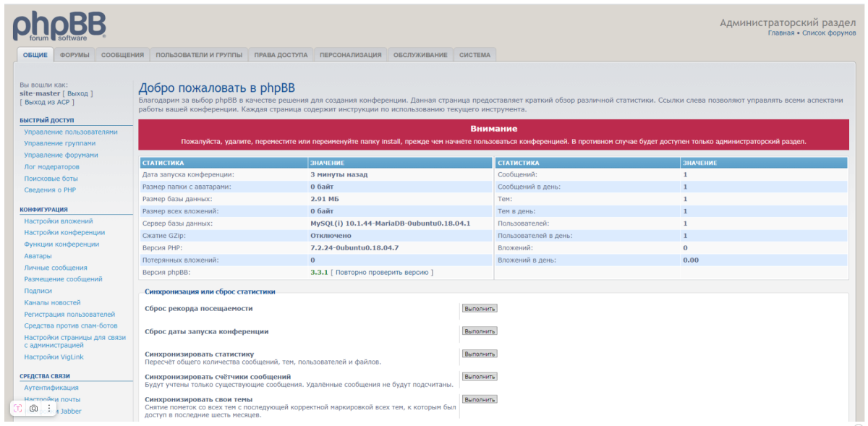Viewport: 868px width, 426px height.
Task: Open Управление группами link
Action: click(60, 143)
